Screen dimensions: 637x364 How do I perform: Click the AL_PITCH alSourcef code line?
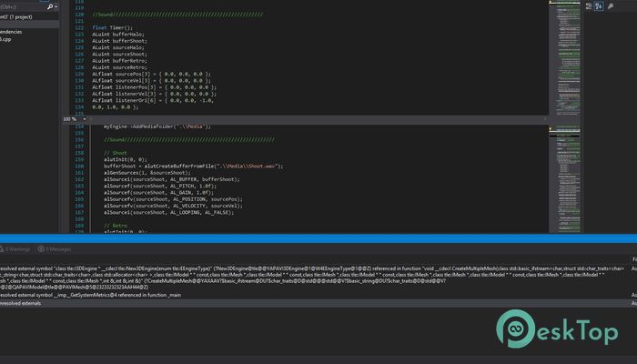click(x=160, y=186)
